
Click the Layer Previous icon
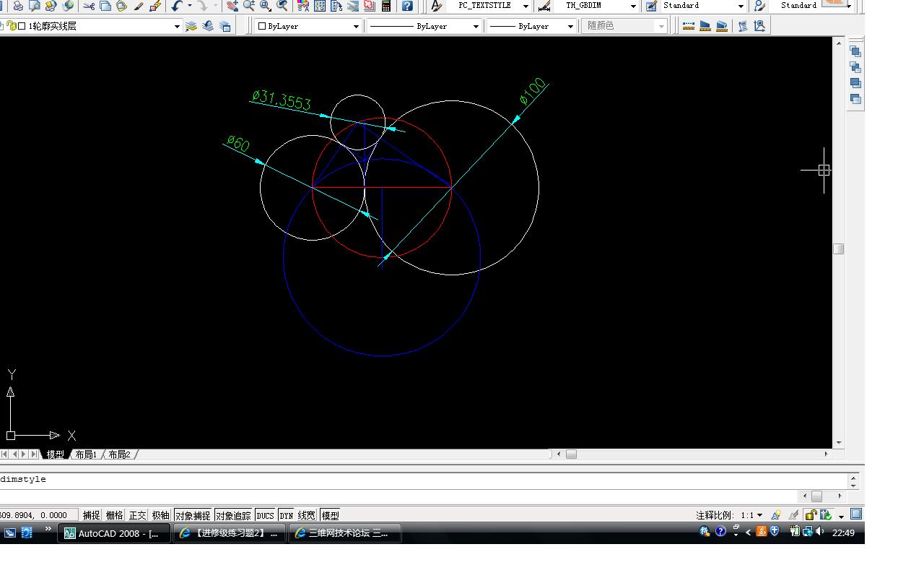208,26
